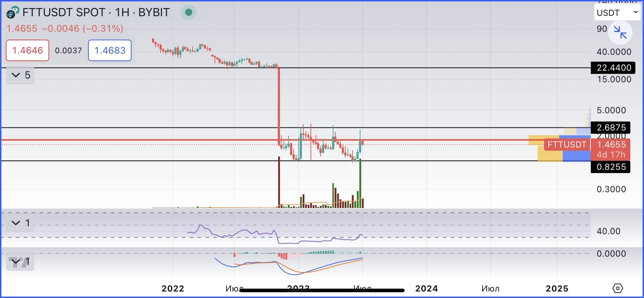
Task: Click the 4d 17h countdown label
Action: 611,155
